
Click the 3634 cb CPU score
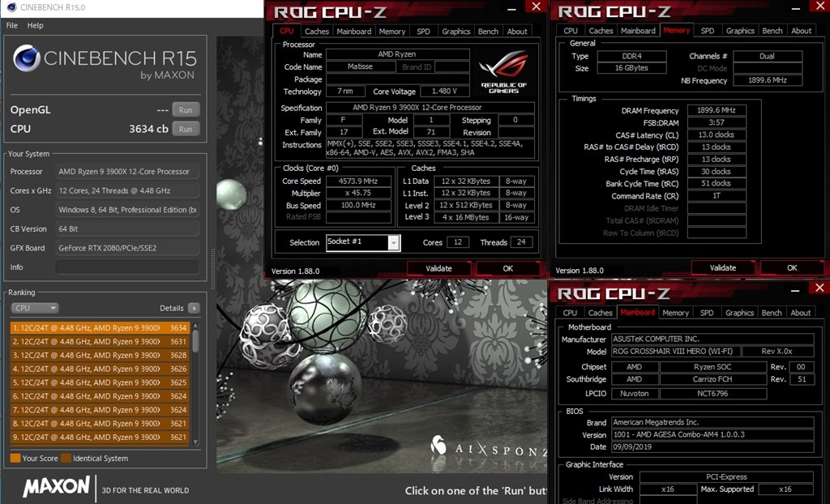point(149,129)
